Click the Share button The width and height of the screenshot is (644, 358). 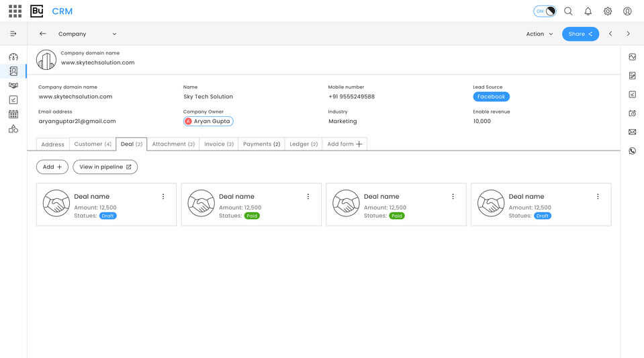pos(580,34)
